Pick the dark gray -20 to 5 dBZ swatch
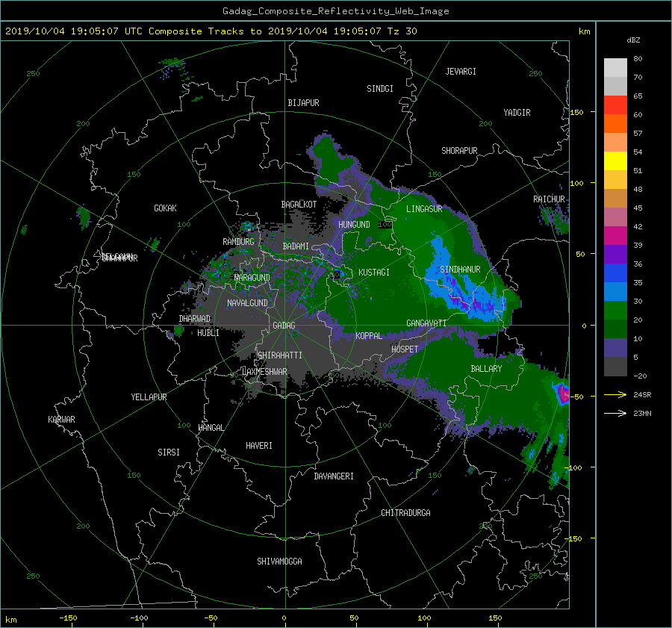The image size is (672, 628). (615, 367)
